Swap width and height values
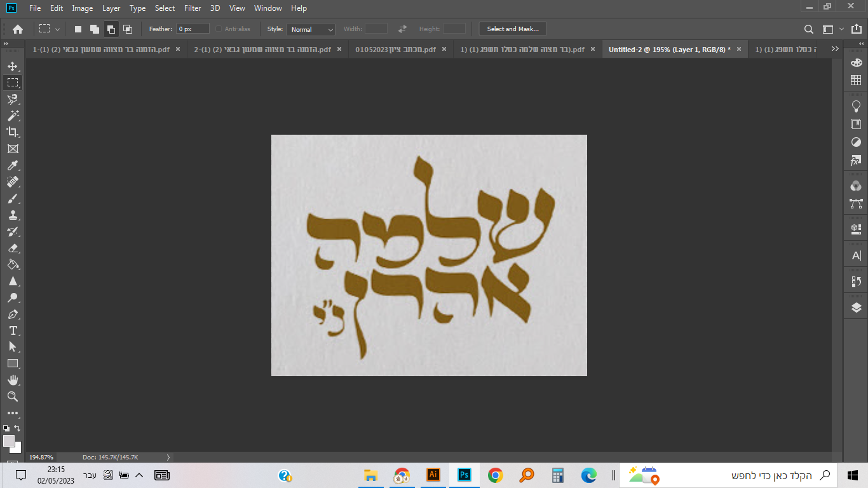 402,29
